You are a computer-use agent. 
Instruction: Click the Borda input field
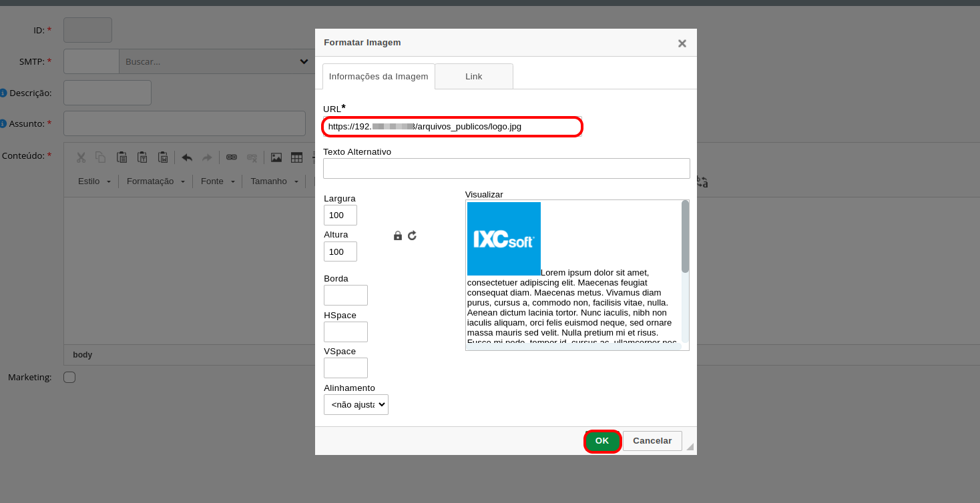(x=346, y=295)
